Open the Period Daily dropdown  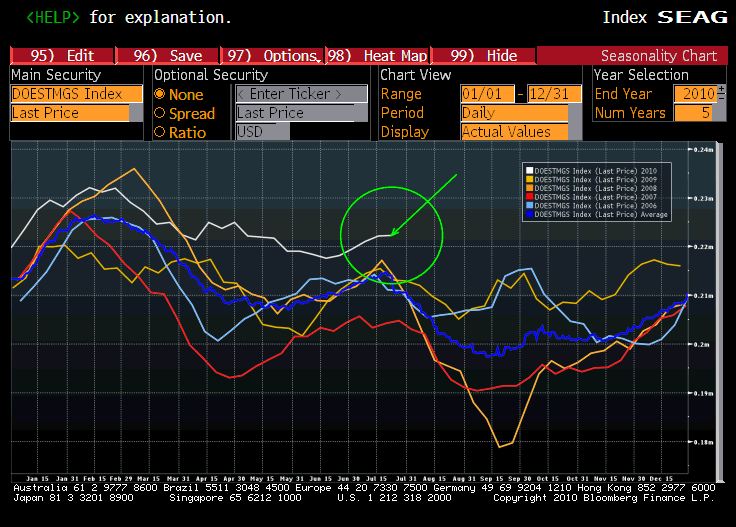point(514,113)
